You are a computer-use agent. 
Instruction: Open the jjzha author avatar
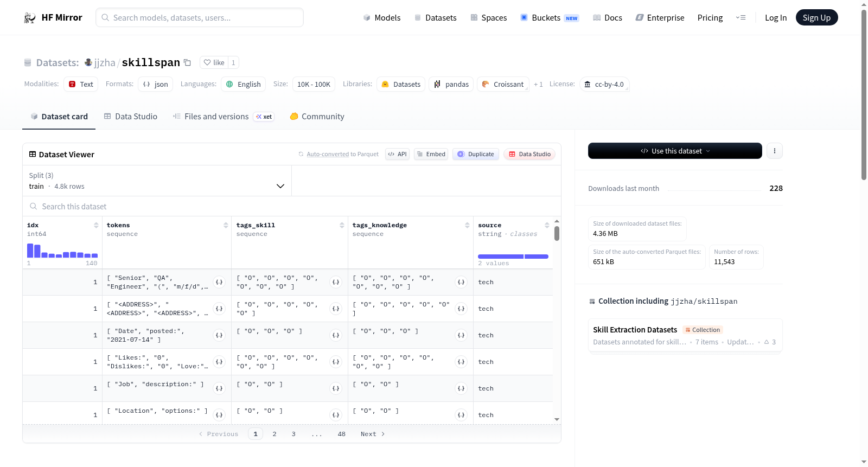click(88, 62)
